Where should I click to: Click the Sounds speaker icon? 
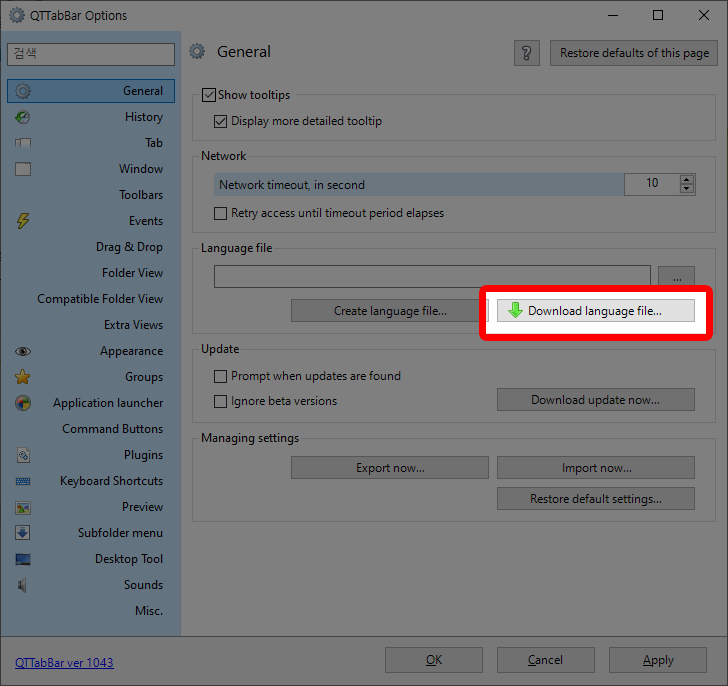coord(22,585)
